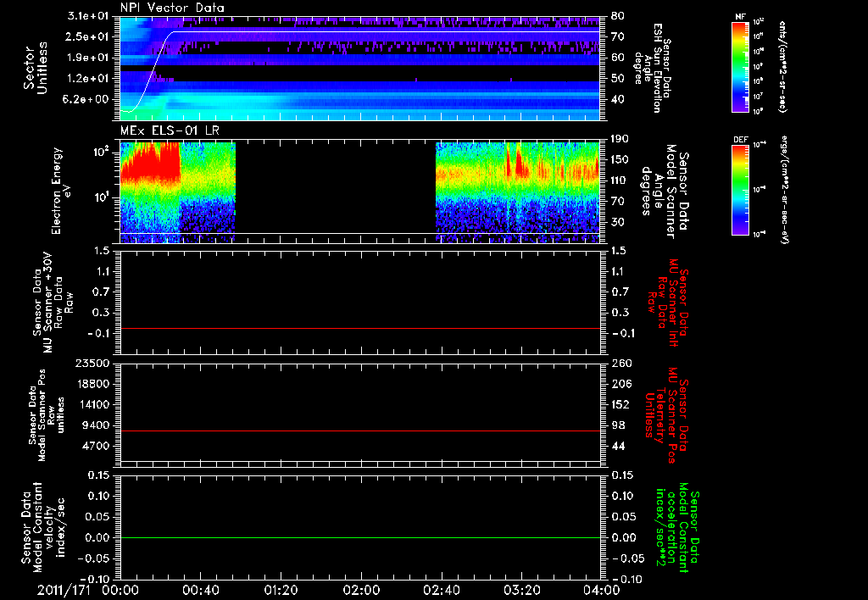Screen dimensions: 868x600
Task: Click the 152 tick on telemetry axis
Action: [x=621, y=404]
